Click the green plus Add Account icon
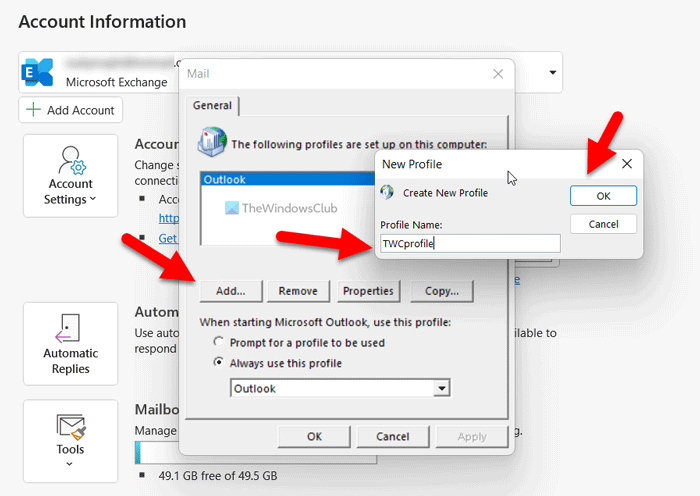Image resolution: width=700 pixels, height=496 pixels. click(33, 109)
